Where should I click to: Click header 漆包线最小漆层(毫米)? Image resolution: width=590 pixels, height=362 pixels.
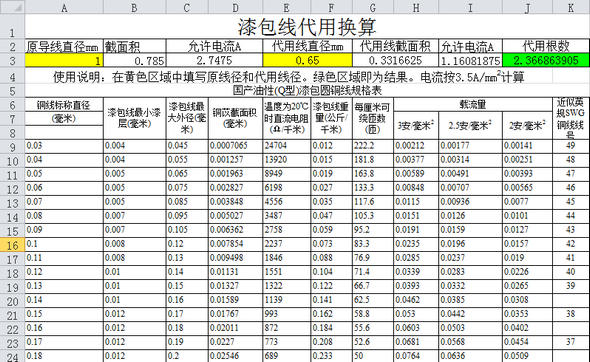point(134,118)
